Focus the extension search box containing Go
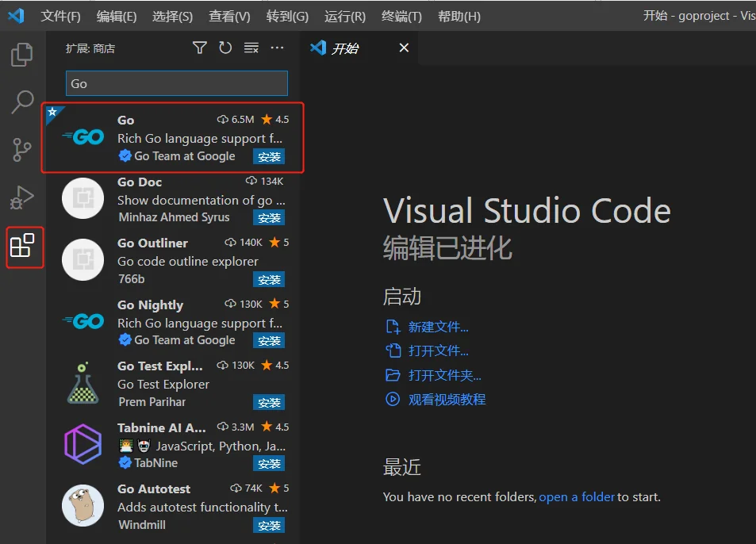 [x=176, y=83]
